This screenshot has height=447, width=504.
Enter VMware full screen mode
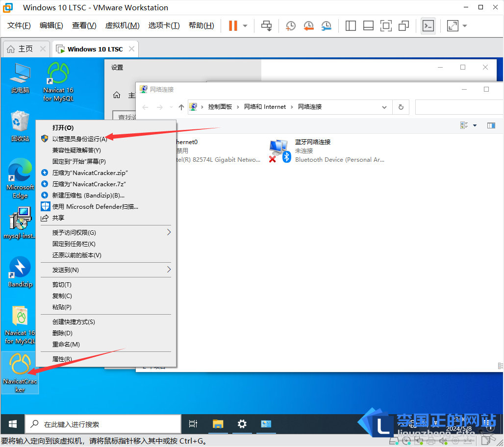pyautogui.click(x=386, y=25)
